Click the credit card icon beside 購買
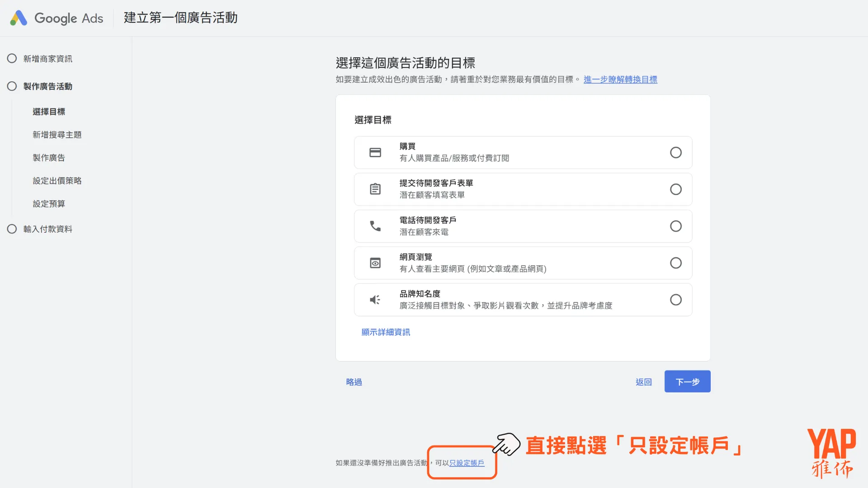The image size is (868, 488). point(375,152)
